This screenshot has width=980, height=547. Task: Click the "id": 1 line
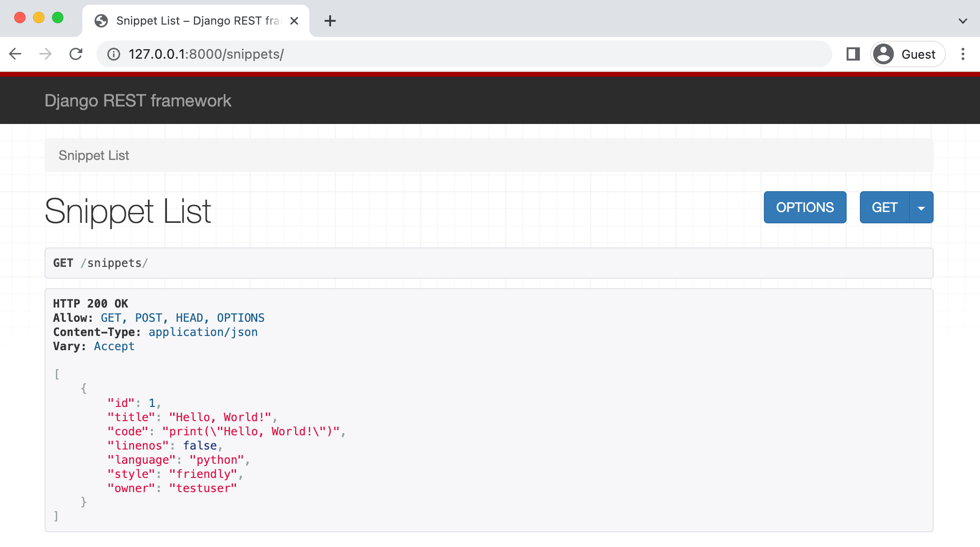[x=134, y=403]
